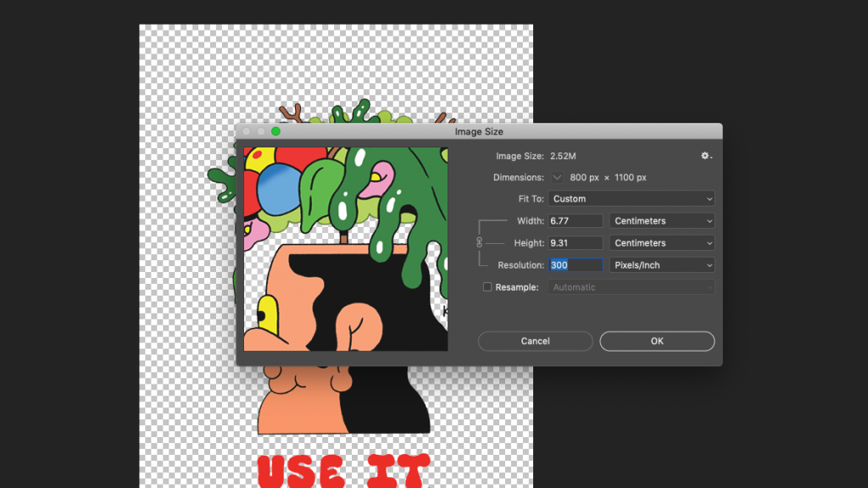Click the Width value field showing 6.77
The image size is (868, 488).
tap(576, 220)
